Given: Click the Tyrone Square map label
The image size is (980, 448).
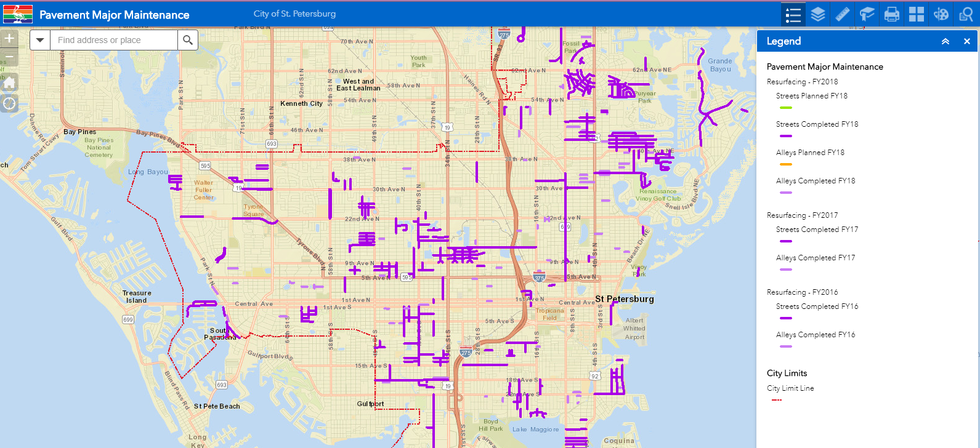Looking at the screenshot, I should coord(253,210).
